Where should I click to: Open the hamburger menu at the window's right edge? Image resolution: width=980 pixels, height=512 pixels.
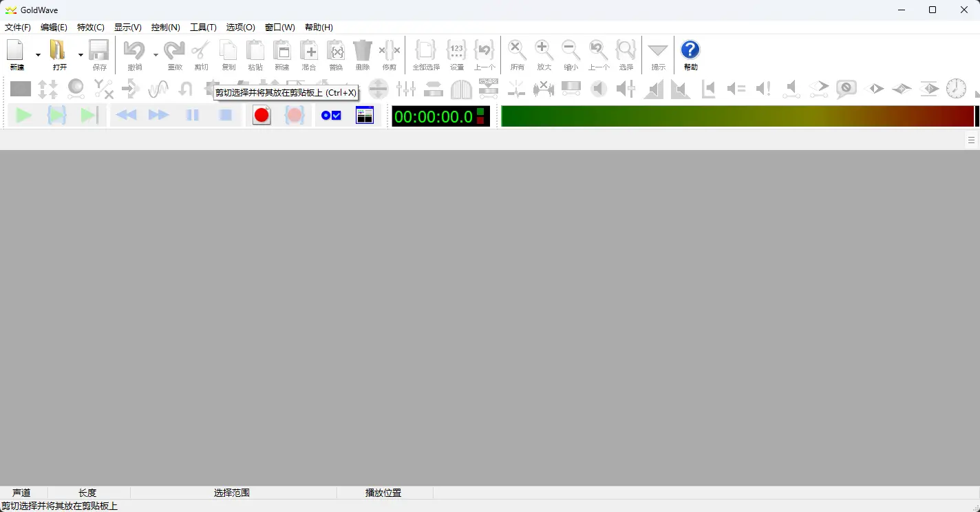971,140
